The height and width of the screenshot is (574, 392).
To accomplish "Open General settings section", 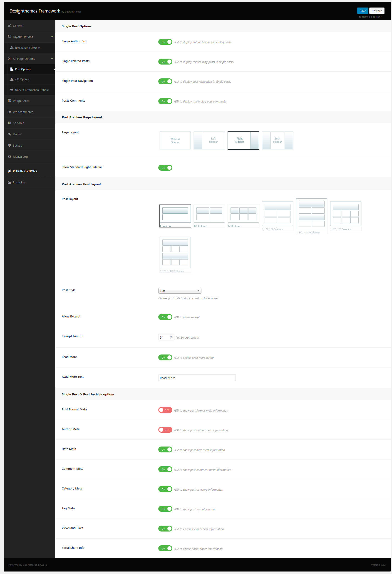I will pos(29,26).
